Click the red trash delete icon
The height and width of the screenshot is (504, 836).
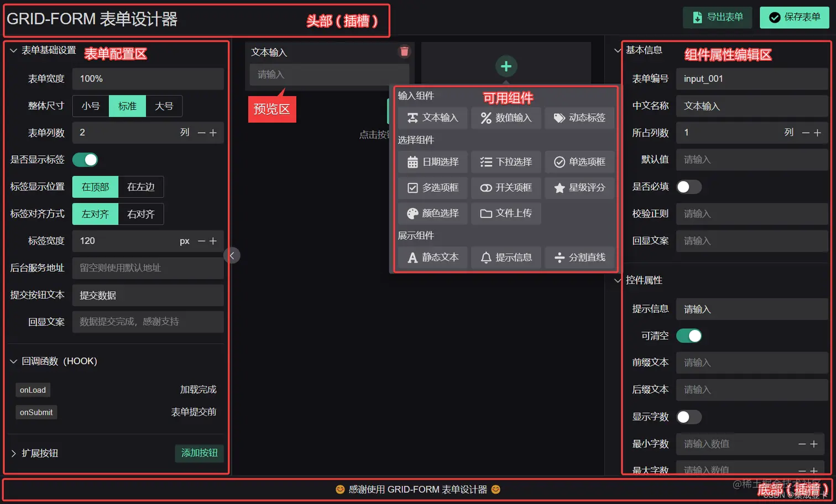[404, 51]
